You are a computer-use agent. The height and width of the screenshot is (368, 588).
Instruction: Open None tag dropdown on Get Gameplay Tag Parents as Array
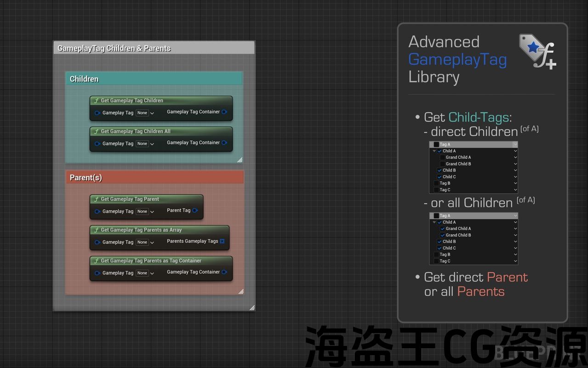145,242
